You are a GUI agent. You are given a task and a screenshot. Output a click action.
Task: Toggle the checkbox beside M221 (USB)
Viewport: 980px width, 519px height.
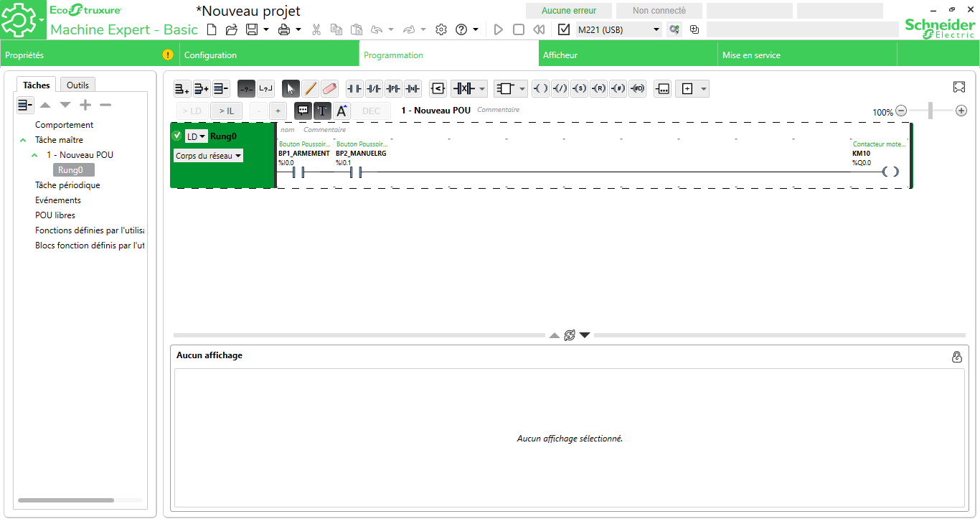tap(564, 29)
